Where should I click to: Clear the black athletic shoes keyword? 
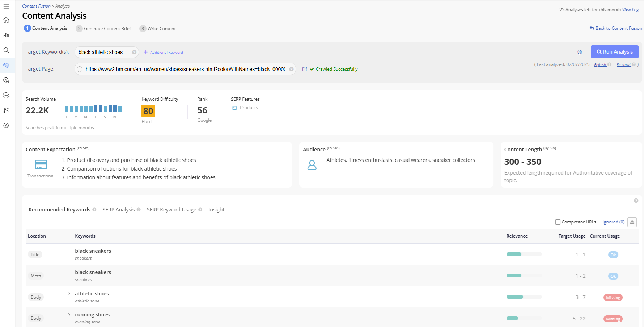[x=134, y=52]
